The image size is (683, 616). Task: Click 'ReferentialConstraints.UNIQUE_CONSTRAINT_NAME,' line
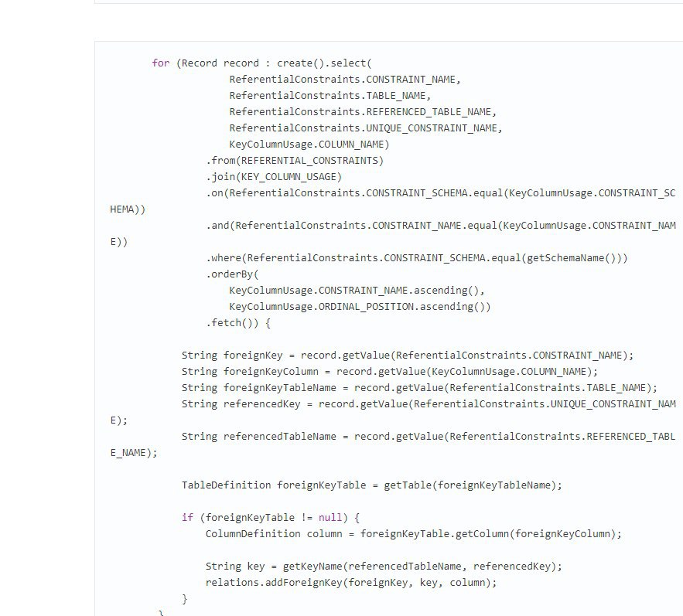click(366, 128)
